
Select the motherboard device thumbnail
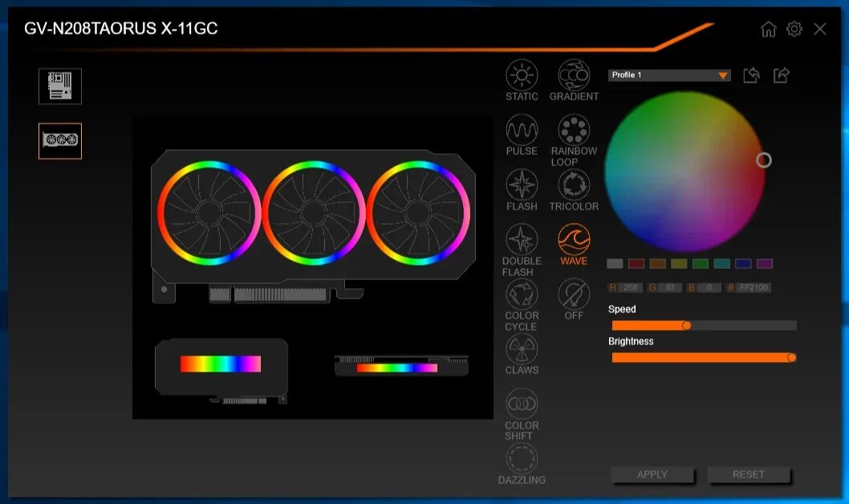pos(60,86)
